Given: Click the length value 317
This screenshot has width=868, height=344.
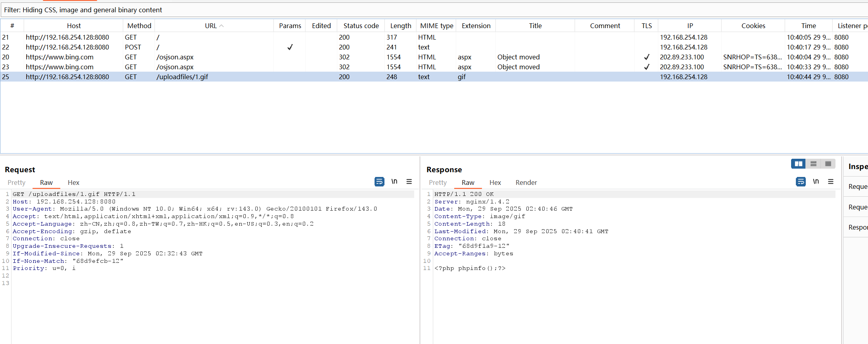Looking at the screenshot, I should tap(392, 37).
